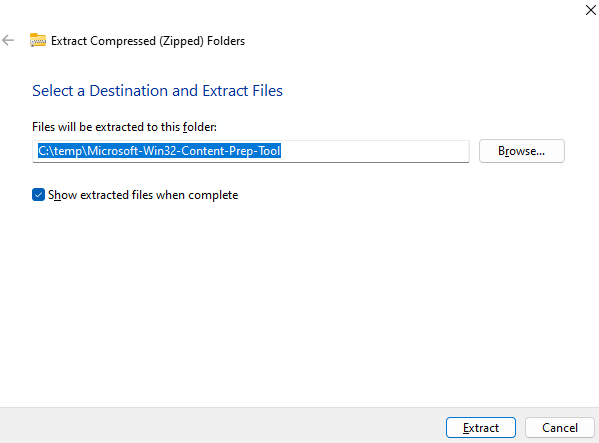This screenshot has width=599, height=443.
Task: Click the word 'Zipped' in the window title
Action: click(x=181, y=41)
